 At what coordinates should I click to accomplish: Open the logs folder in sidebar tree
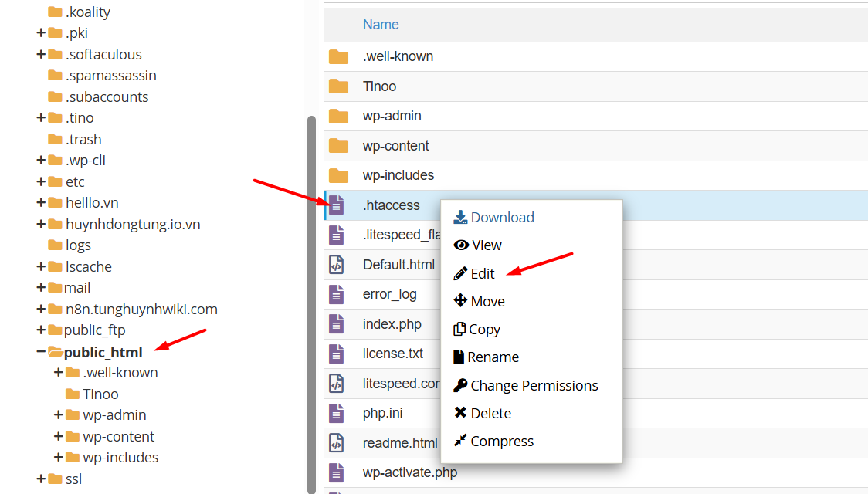(x=78, y=245)
